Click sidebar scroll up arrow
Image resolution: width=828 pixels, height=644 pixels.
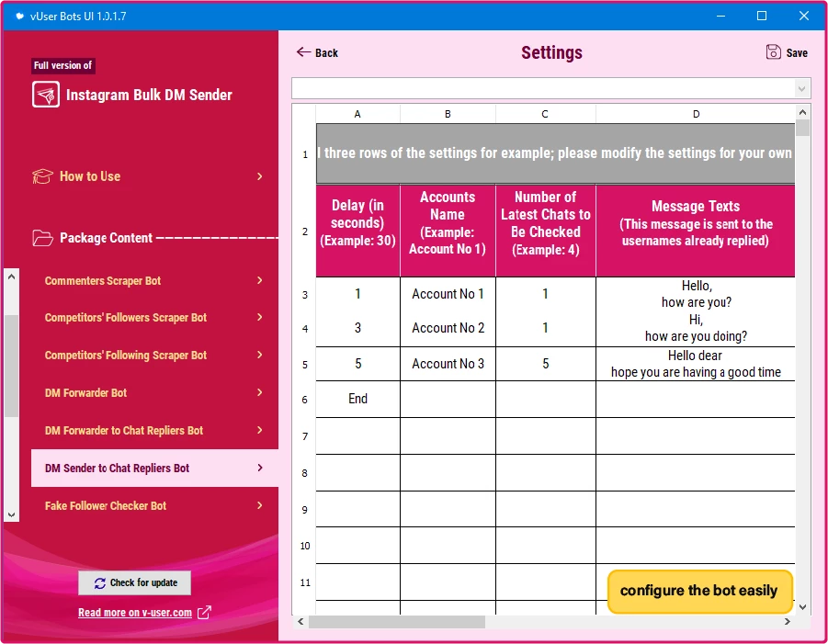click(12, 277)
